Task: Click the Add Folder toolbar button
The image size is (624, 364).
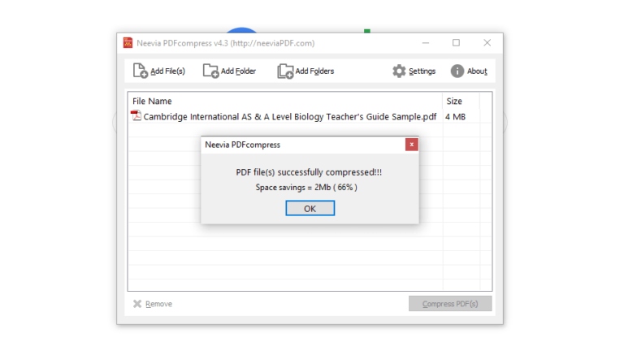Action: click(x=230, y=71)
